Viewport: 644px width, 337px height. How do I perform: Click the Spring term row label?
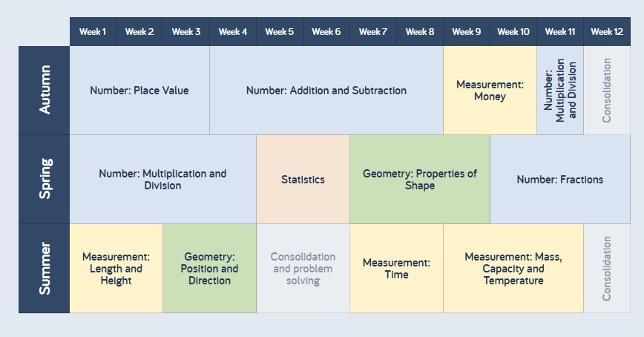tap(45, 179)
